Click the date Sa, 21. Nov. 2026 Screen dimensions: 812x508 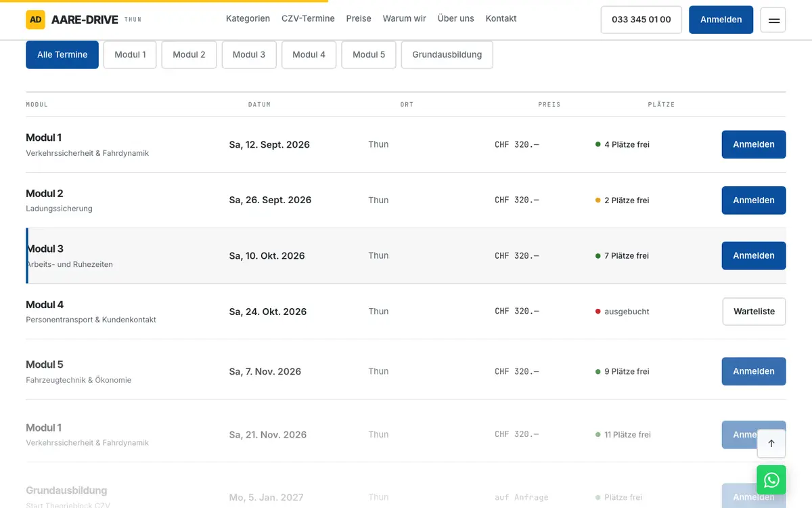268,435
